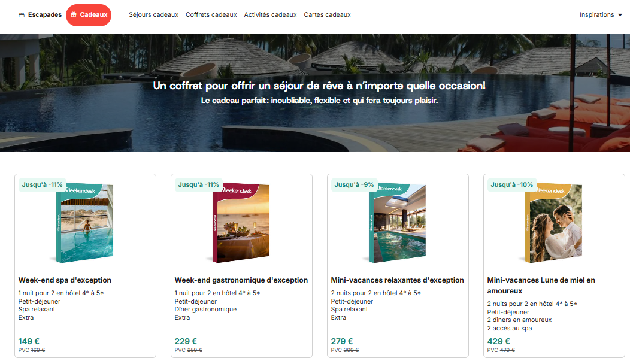Viewport: 630px width, 364px height.
Task: Select Mini-vacances relaxantes d'exception title
Action: (398, 280)
